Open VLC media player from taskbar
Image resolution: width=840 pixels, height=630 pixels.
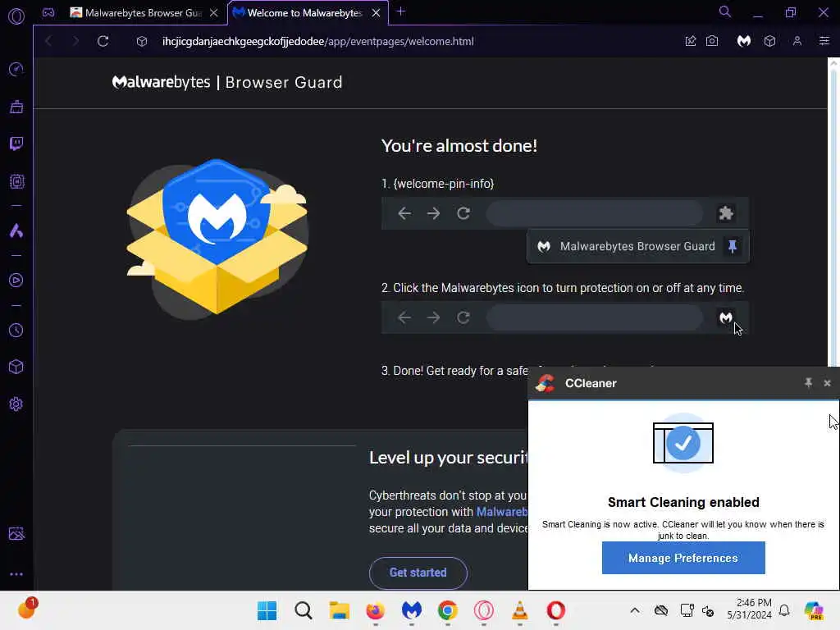click(519, 610)
